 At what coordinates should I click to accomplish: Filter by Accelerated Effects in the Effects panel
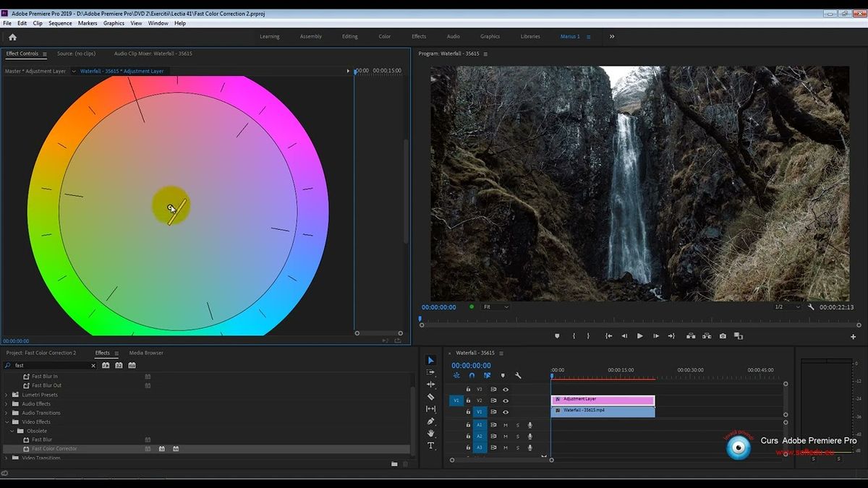pyautogui.click(x=106, y=366)
